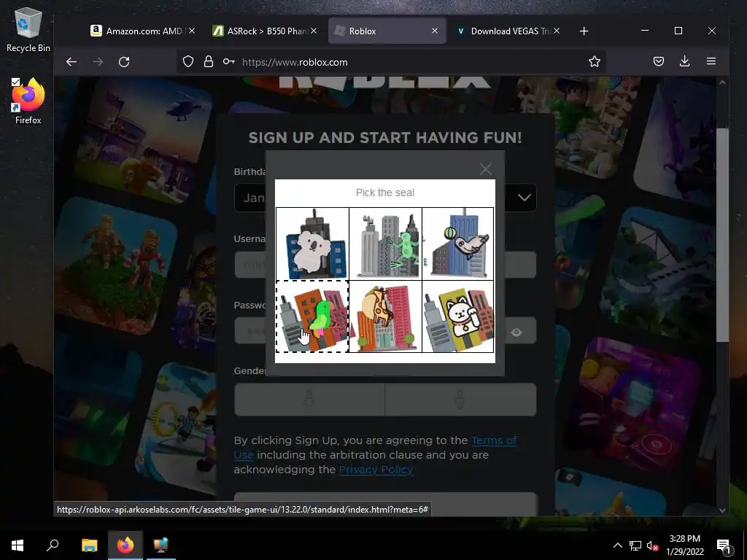
Task: Select the white cat captcha tile
Action: pyautogui.click(x=458, y=316)
